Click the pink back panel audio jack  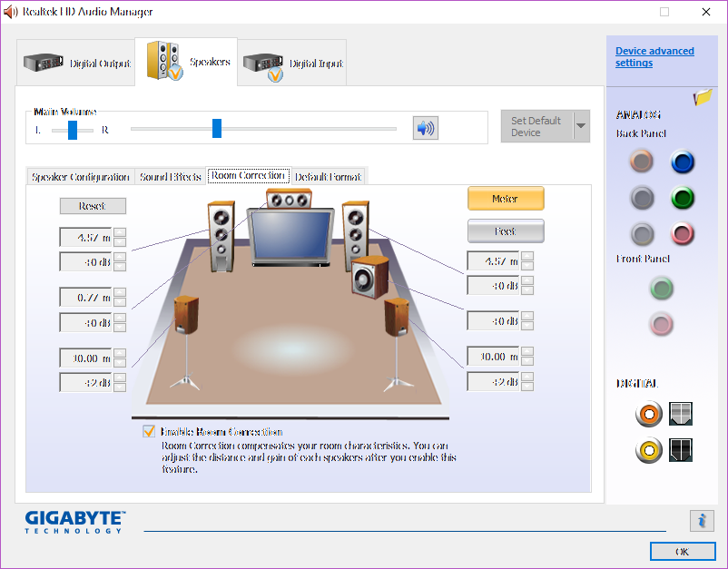tap(682, 233)
